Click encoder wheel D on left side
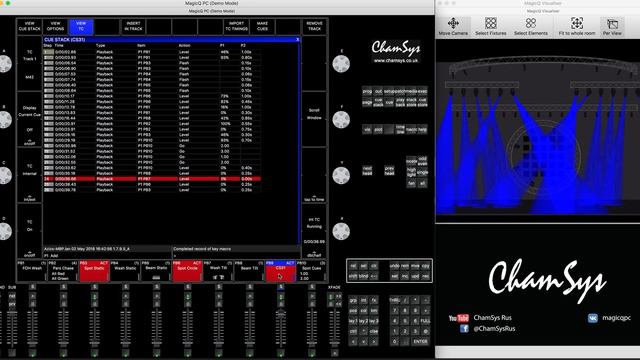The width and height of the screenshot is (640, 360). pos(5,231)
